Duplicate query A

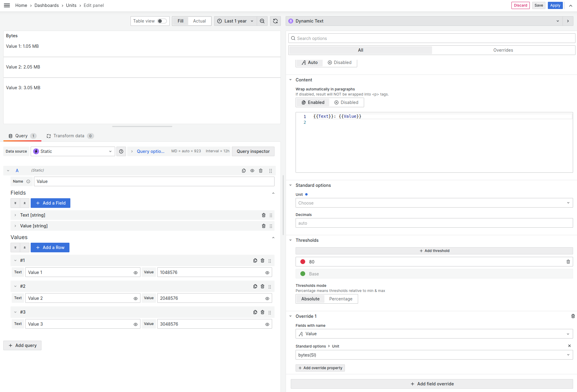[x=244, y=171]
